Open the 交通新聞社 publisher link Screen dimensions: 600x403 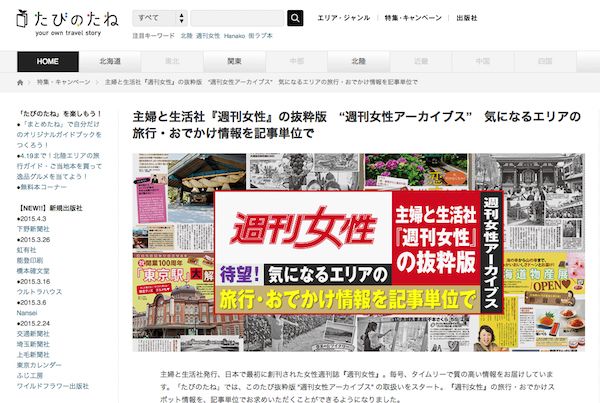point(33,334)
